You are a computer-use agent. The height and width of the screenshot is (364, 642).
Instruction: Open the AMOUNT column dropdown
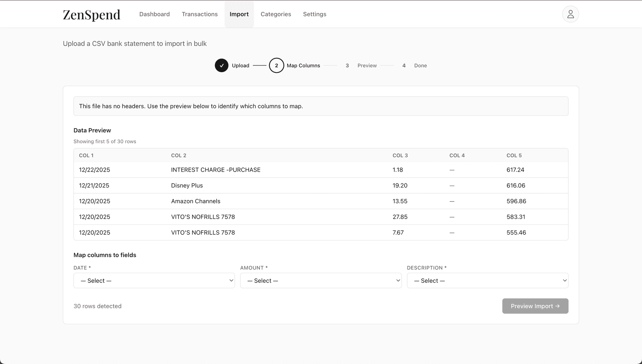point(321,281)
